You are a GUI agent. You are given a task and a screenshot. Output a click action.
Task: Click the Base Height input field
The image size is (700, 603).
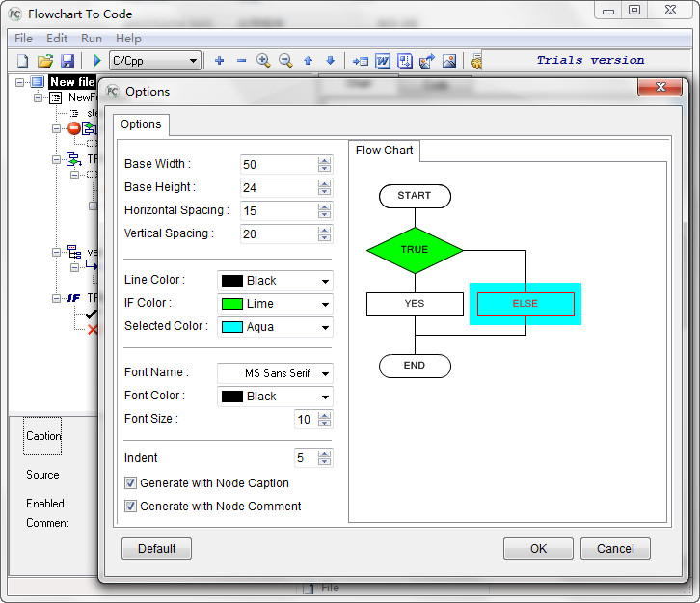click(279, 188)
